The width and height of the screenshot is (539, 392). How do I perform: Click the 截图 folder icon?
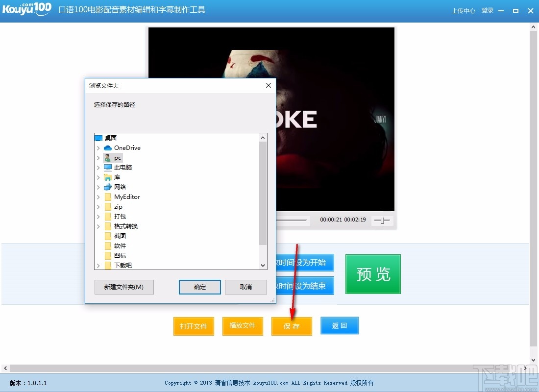tap(108, 236)
